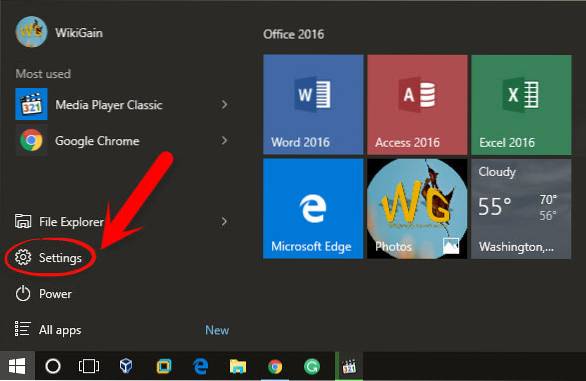
Task: Expand the File Explorer jump list arrow
Action: coord(224,222)
